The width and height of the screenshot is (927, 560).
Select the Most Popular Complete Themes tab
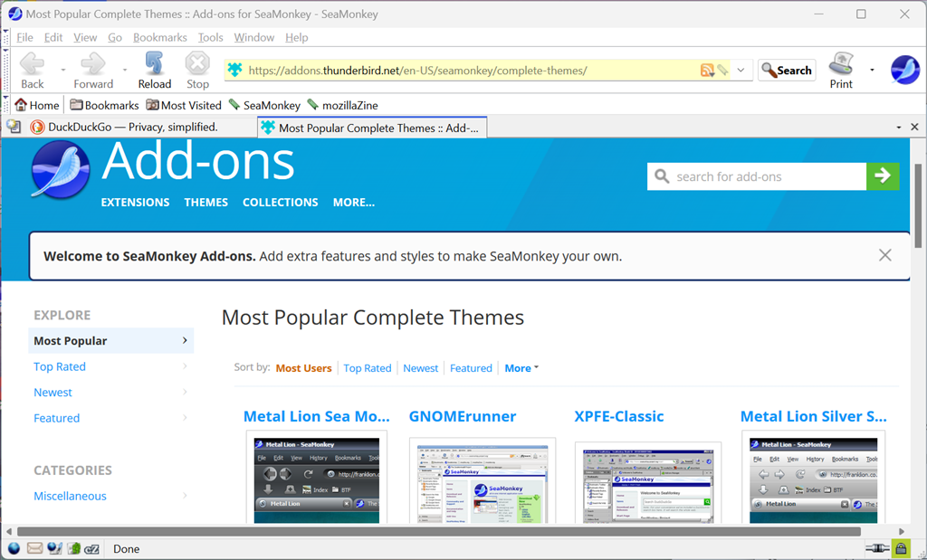(x=372, y=128)
